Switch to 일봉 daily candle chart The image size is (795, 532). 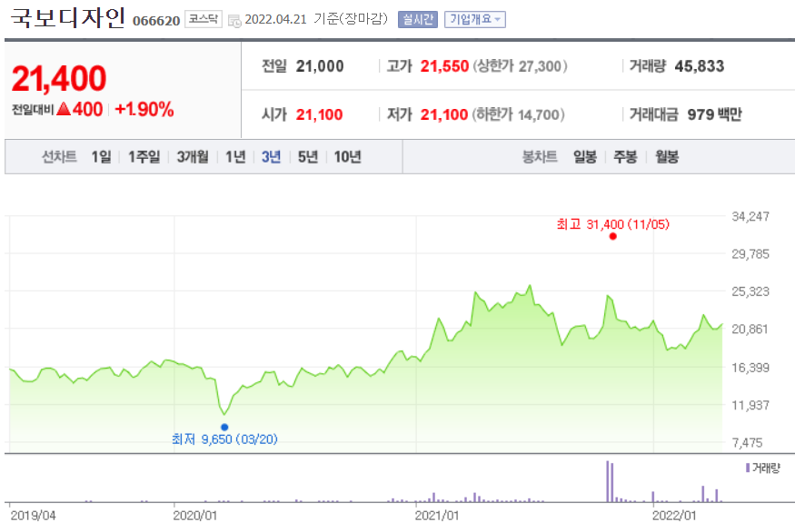tap(585, 157)
